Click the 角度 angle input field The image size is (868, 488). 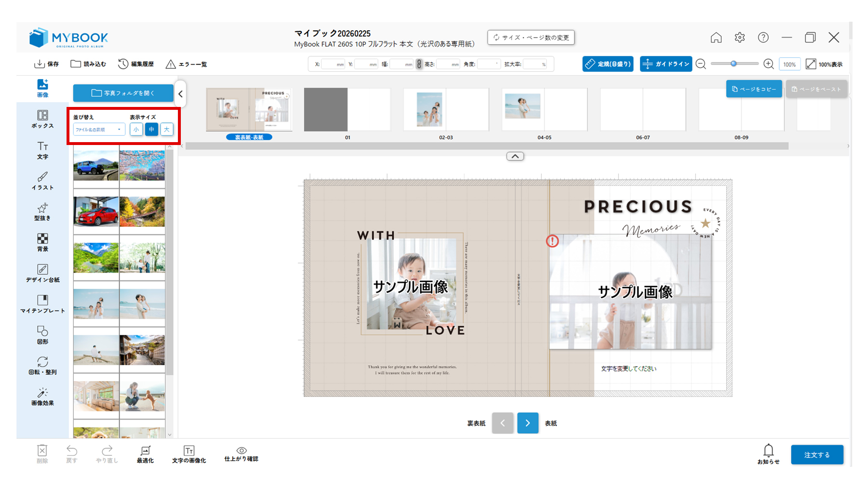pos(488,64)
